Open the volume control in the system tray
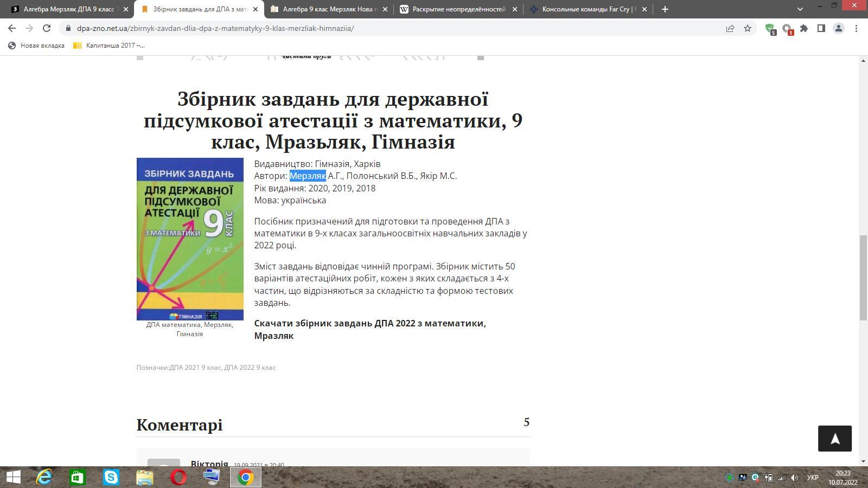The image size is (868, 488). pos(794,478)
